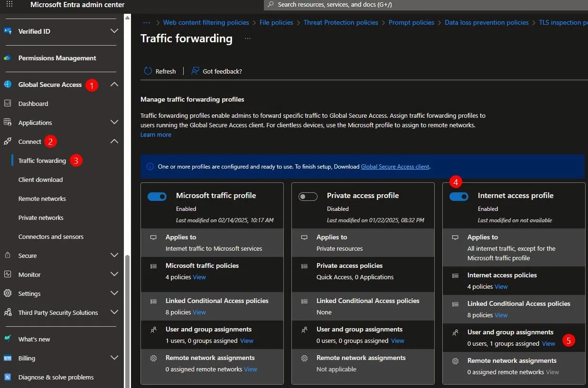This screenshot has width=588, height=388.
Task: Click the Global Secure Access globe icon
Action: tap(8, 85)
